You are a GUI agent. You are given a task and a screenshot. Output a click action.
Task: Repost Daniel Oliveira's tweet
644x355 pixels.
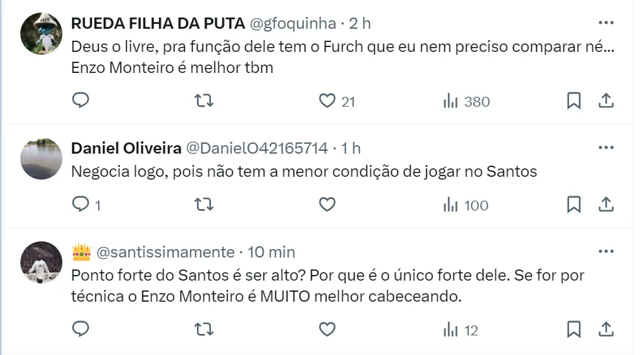click(x=203, y=205)
